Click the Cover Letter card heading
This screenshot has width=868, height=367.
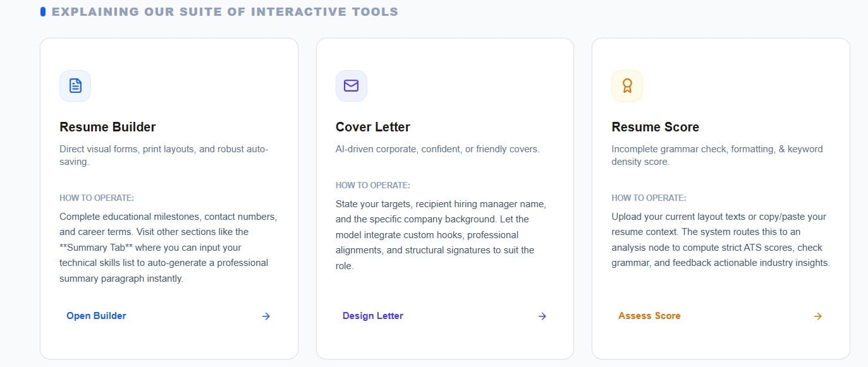[x=373, y=127]
